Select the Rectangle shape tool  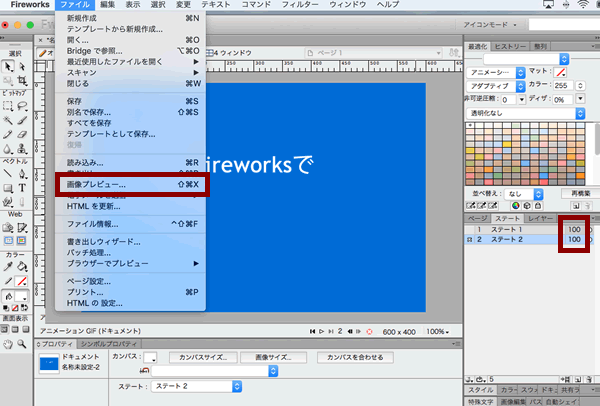point(8,188)
